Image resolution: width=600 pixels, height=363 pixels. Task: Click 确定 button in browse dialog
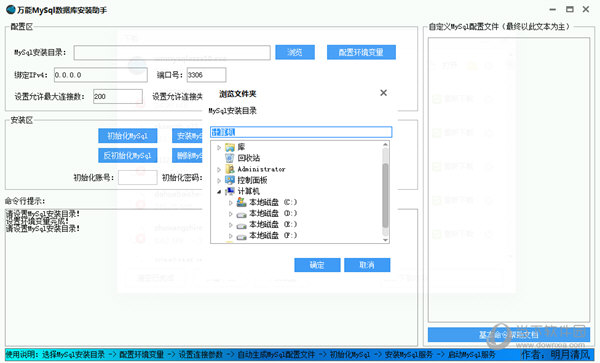[x=317, y=265]
